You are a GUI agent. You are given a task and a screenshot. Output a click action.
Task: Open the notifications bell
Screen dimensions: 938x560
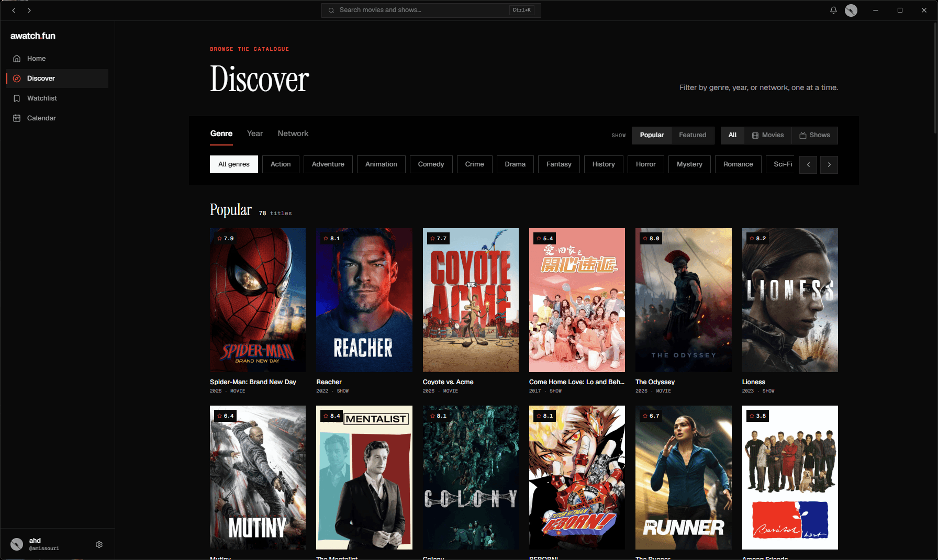pos(833,10)
